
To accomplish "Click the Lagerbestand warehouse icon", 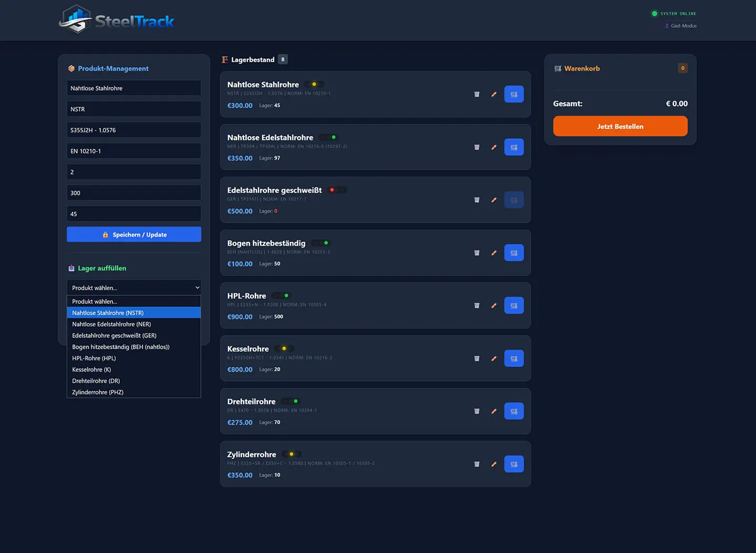I will coord(225,59).
